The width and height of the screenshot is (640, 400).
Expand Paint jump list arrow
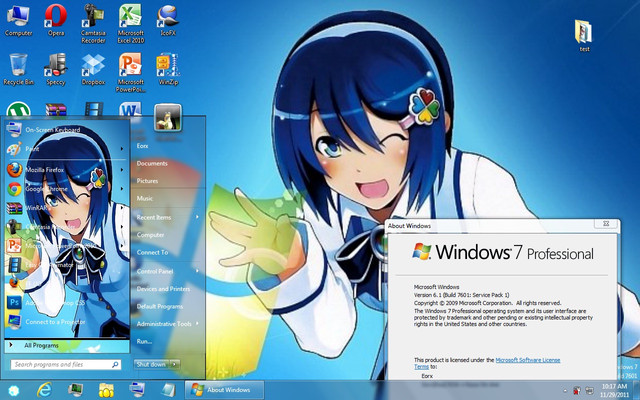[x=122, y=149]
